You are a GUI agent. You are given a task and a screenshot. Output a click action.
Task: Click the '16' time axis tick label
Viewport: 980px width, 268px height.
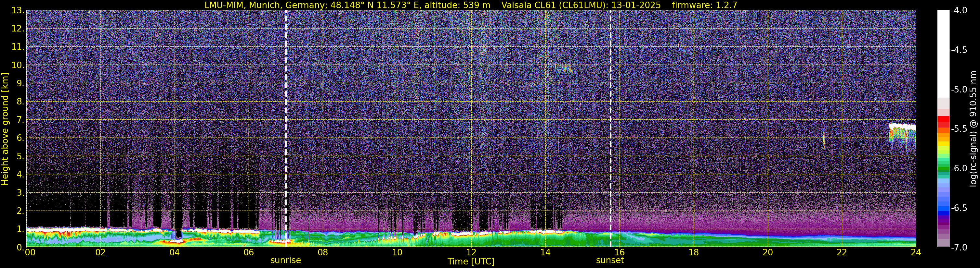[x=619, y=252]
